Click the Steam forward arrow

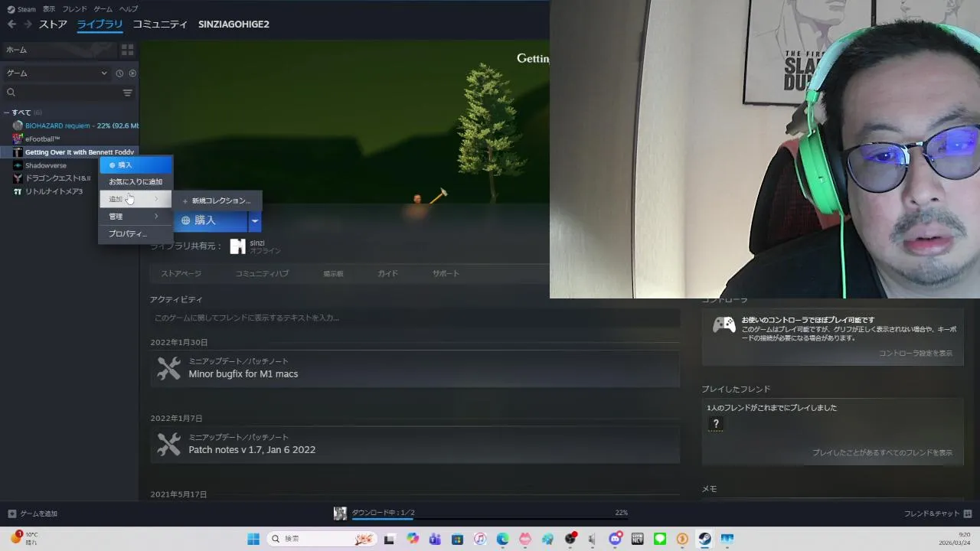pos(28,24)
